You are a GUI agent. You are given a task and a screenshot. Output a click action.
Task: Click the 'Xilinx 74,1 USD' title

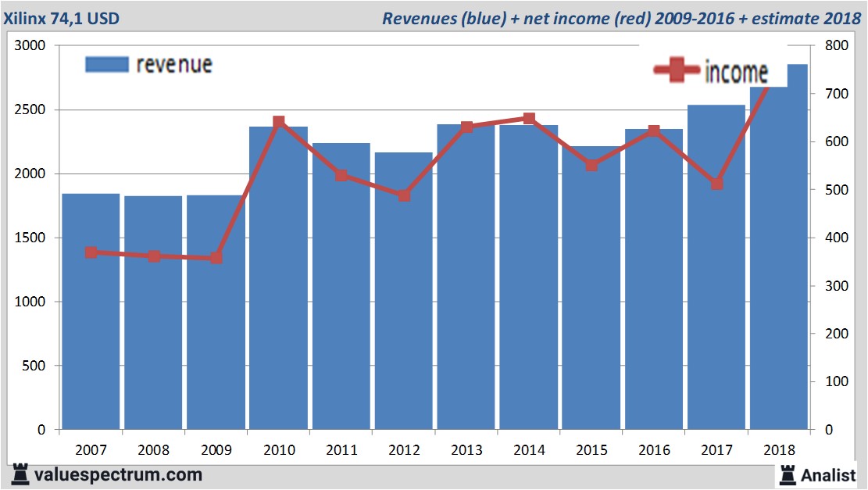click(62, 18)
